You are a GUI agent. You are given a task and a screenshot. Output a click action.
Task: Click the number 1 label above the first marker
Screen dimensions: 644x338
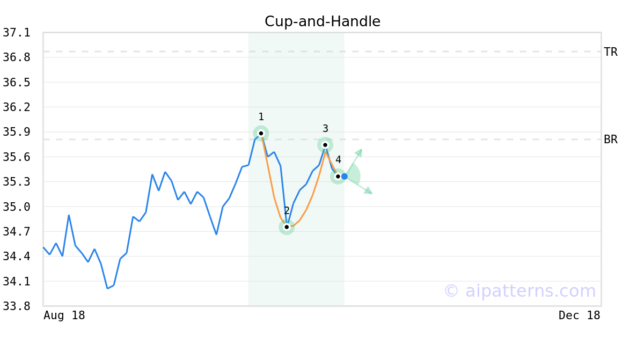tap(261, 117)
